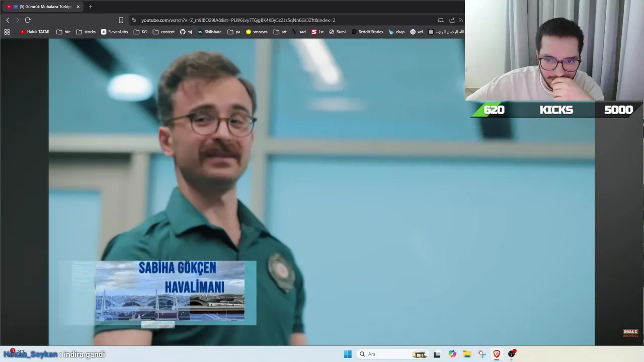Open the RSS feed icon in address bar

[x=460, y=20]
